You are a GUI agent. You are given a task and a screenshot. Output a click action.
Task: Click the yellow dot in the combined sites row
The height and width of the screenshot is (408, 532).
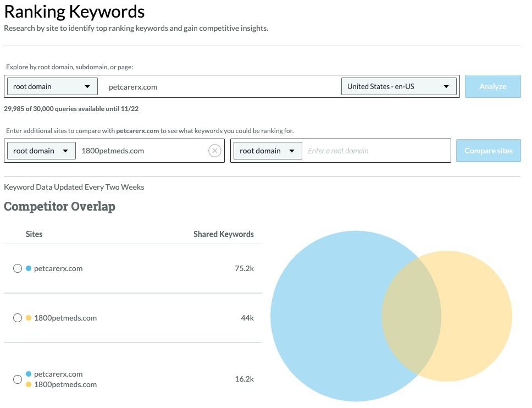point(29,384)
